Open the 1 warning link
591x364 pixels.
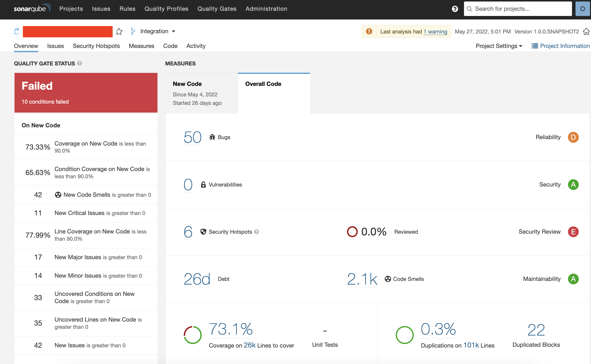tap(435, 32)
